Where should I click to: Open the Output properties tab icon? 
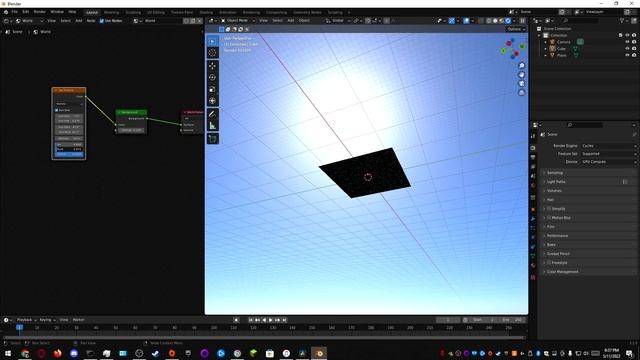[533, 158]
